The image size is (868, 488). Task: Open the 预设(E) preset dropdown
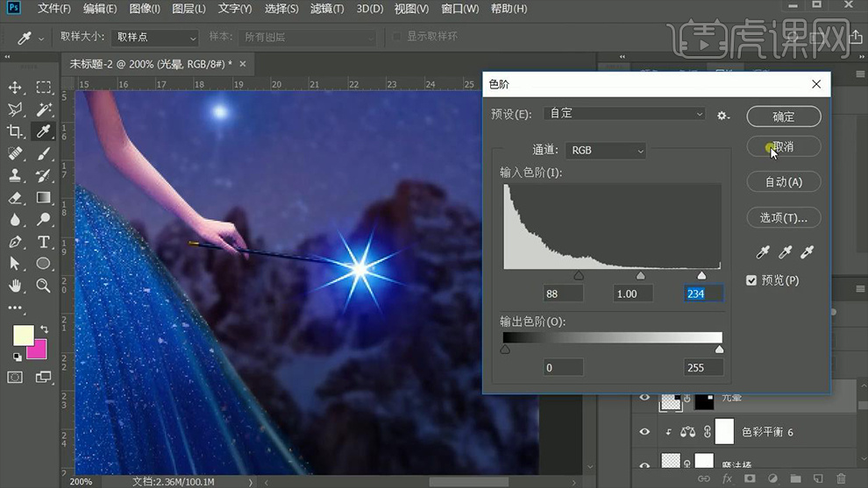(624, 113)
